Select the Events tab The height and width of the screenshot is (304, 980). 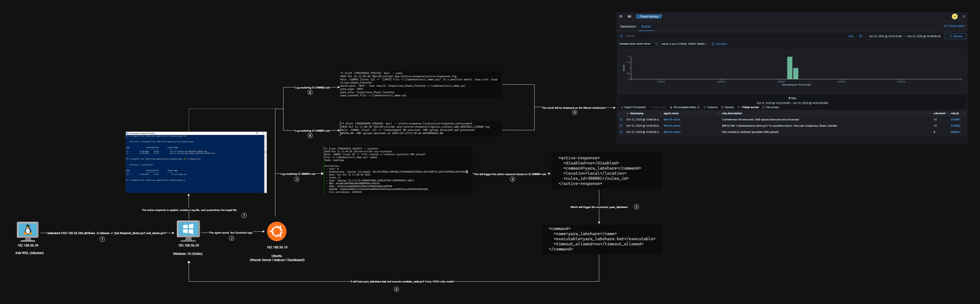coord(646,26)
